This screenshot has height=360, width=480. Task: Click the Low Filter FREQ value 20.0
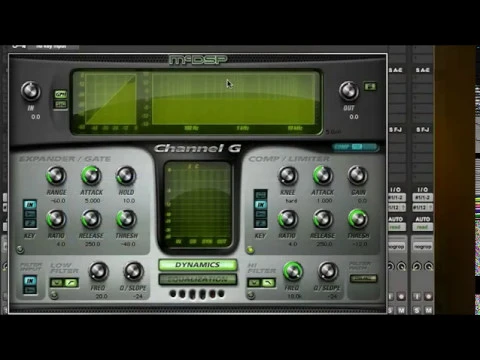coord(101,296)
